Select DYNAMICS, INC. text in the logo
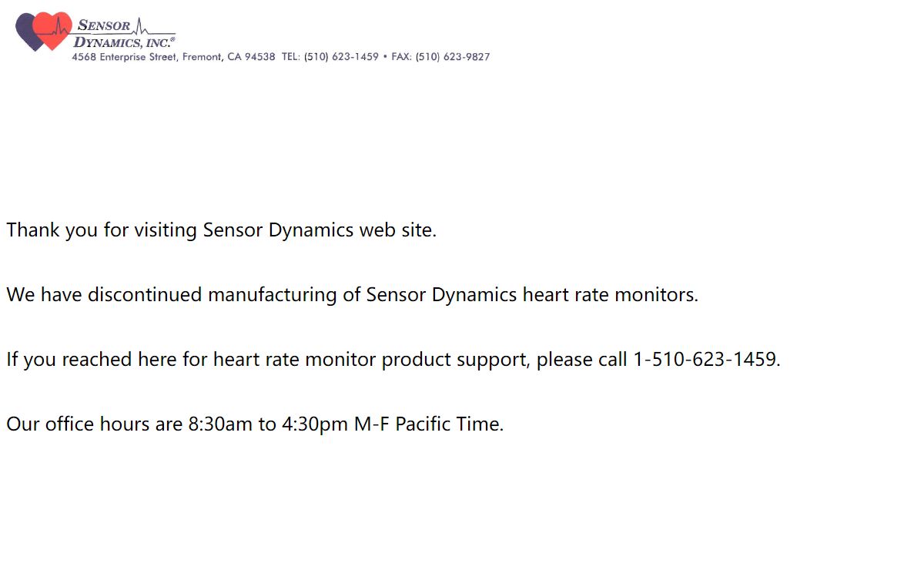Image resolution: width=924 pixels, height=570 pixels. click(x=124, y=42)
